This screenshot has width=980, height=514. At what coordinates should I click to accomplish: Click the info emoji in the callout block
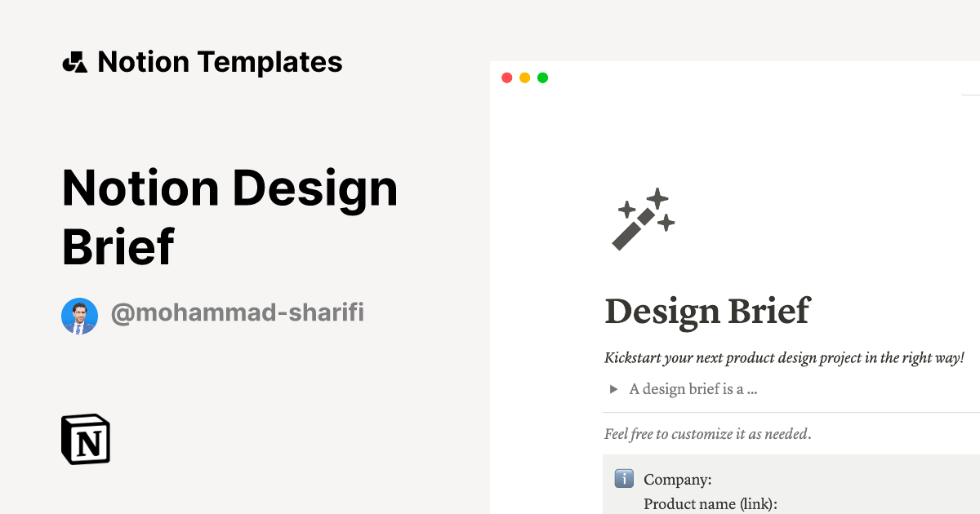pyautogui.click(x=624, y=479)
